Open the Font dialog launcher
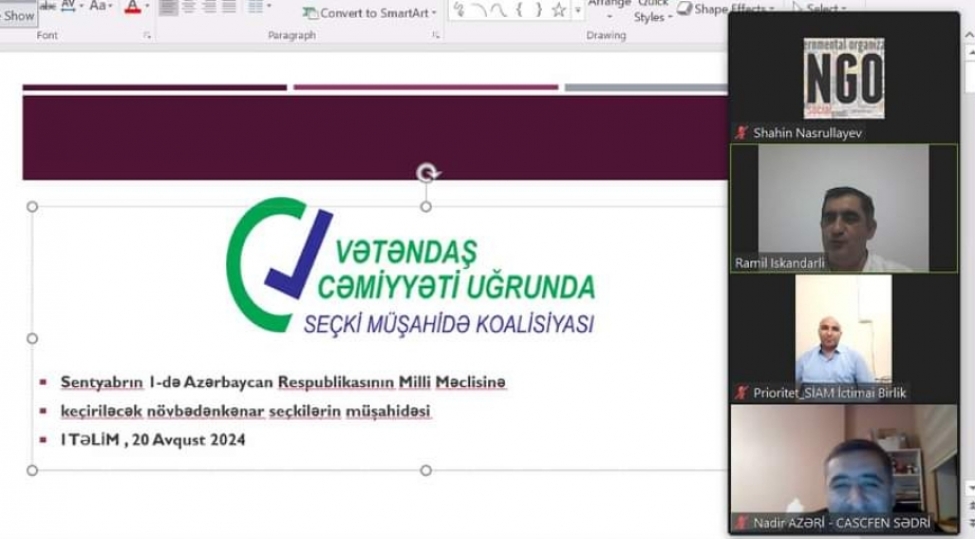 point(147,35)
